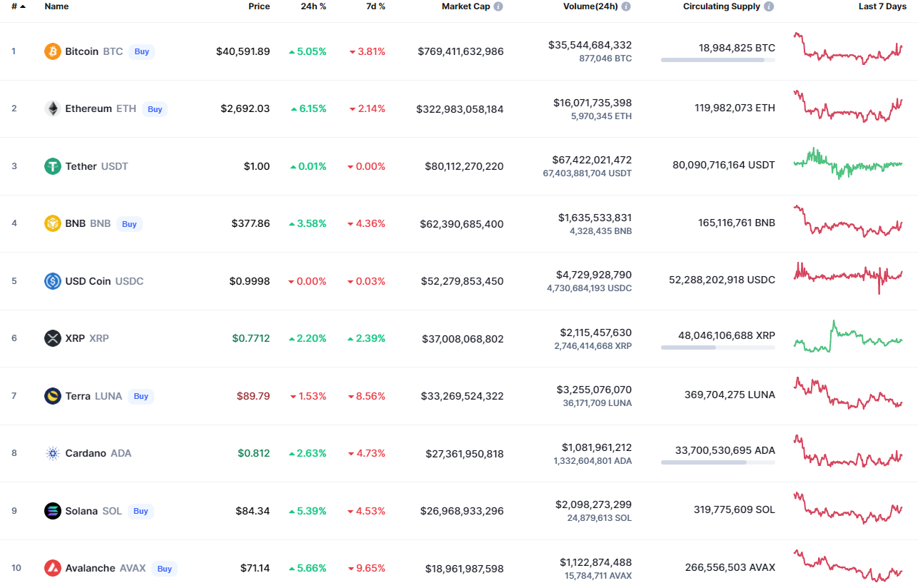
Task: Click the Solana logo icon
Action: [53, 511]
